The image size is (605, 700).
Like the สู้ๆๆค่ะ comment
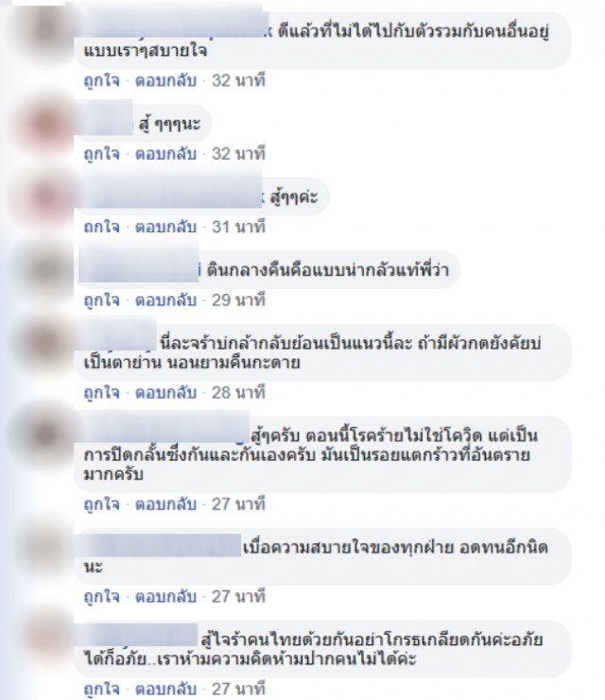pos(102,228)
